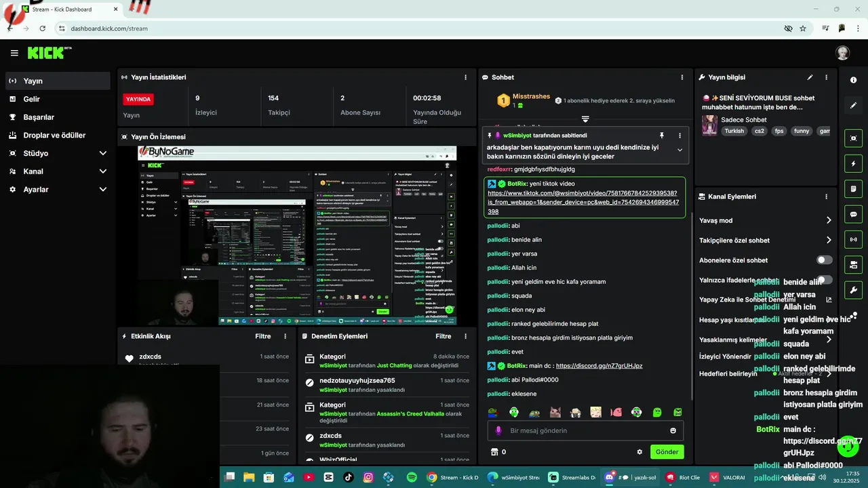Click the wrench icon in right sidebar

853,290
